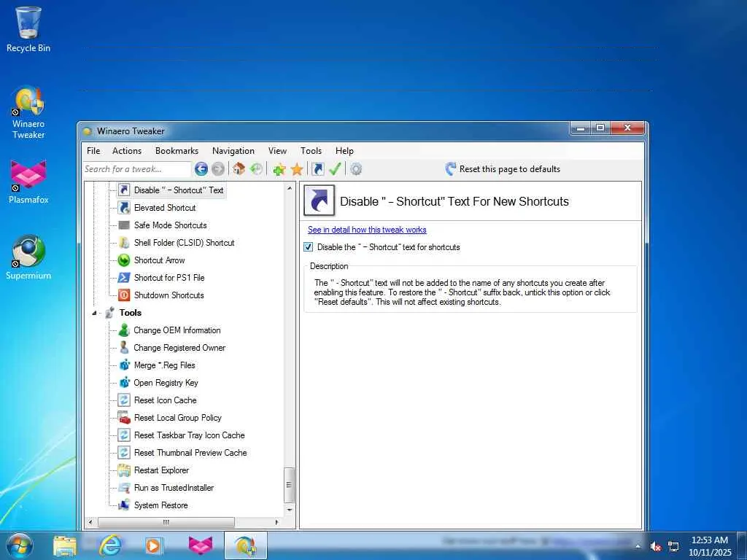The image size is (747, 560).
Task: Select the Shortcut for PS1 File icon
Action: (124, 278)
